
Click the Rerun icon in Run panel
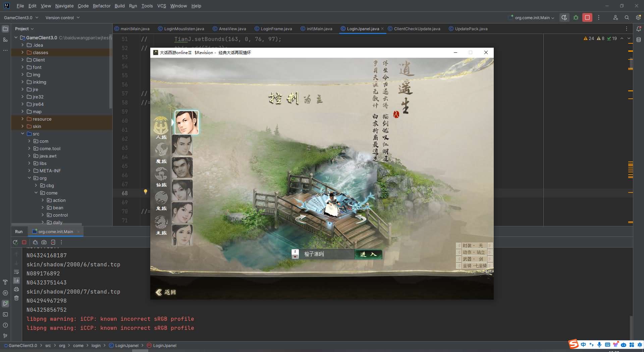coord(15,242)
